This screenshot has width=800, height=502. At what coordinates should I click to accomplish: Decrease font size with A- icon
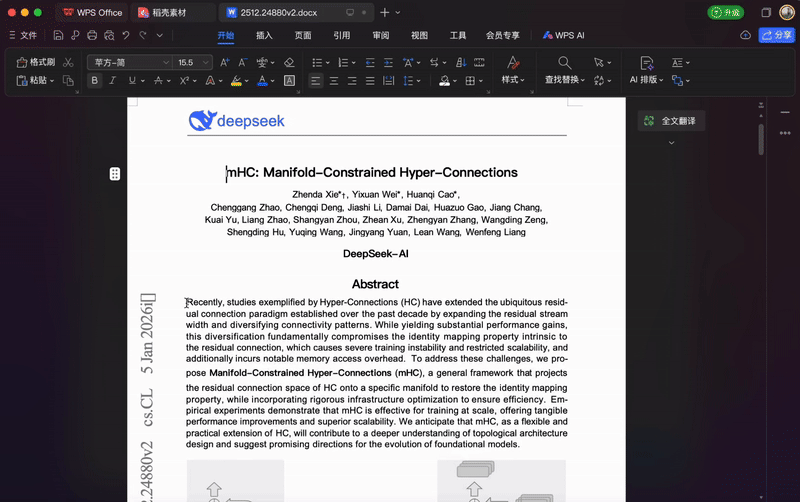pos(243,62)
